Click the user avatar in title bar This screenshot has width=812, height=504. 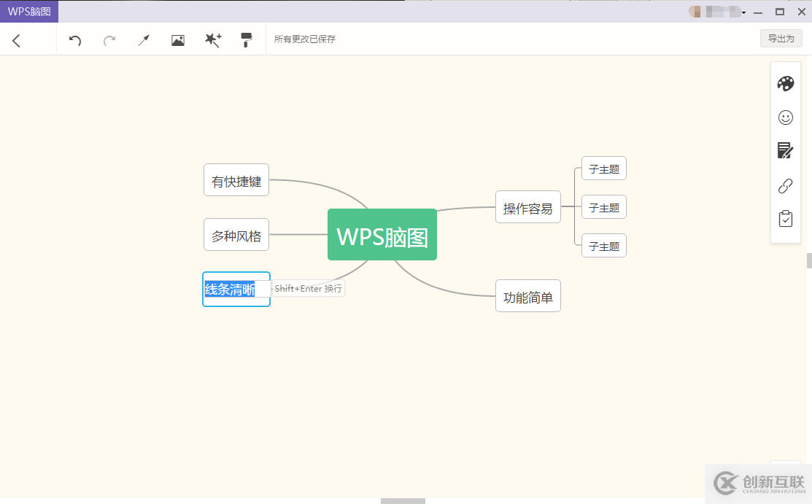(695, 12)
